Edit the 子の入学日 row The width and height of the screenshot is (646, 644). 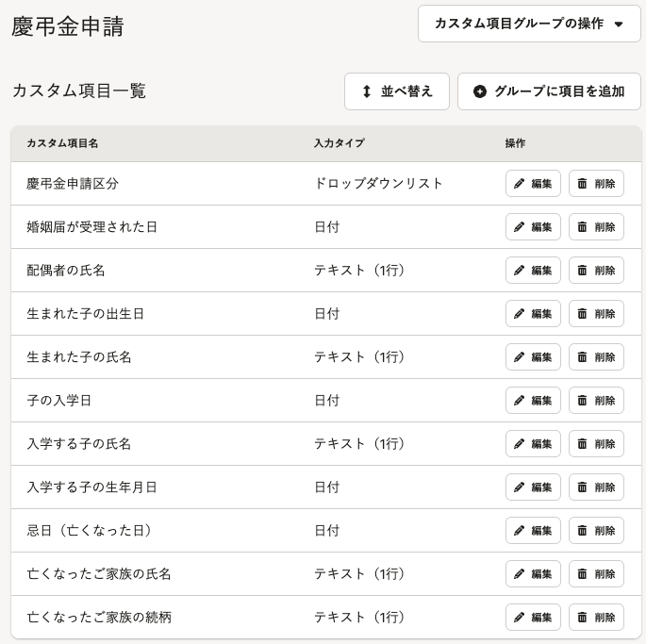pyautogui.click(x=533, y=400)
